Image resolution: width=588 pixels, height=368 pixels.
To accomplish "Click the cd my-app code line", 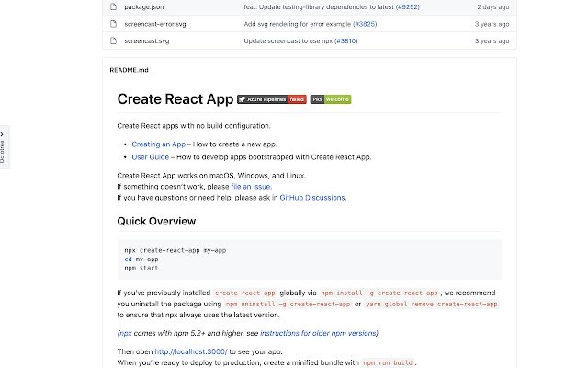I will pos(141,259).
